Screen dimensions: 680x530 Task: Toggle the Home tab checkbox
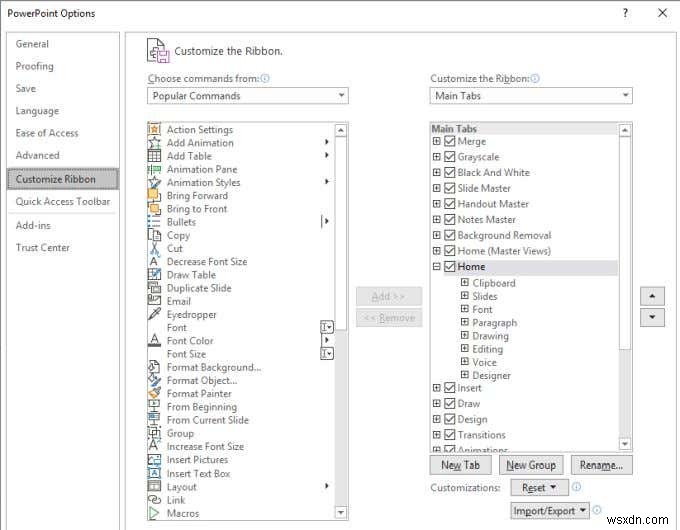point(450,266)
